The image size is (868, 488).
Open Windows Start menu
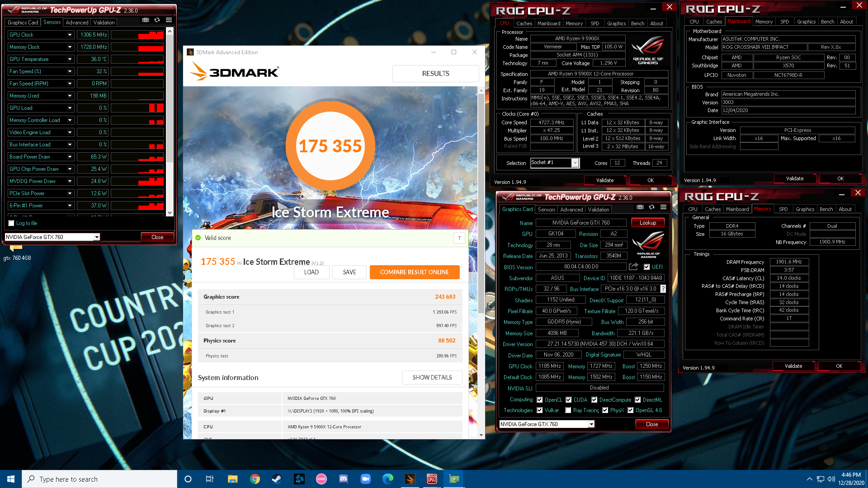(11, 479)
